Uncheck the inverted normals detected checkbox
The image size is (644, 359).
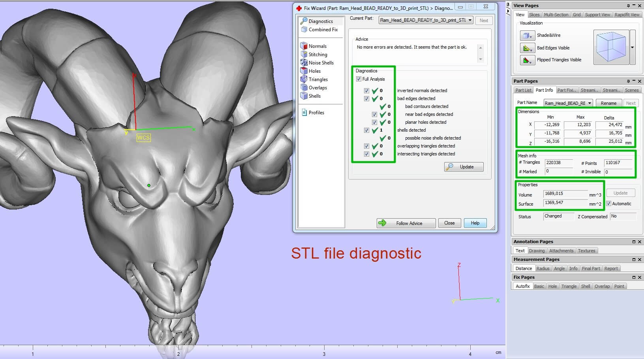point(366,91)
